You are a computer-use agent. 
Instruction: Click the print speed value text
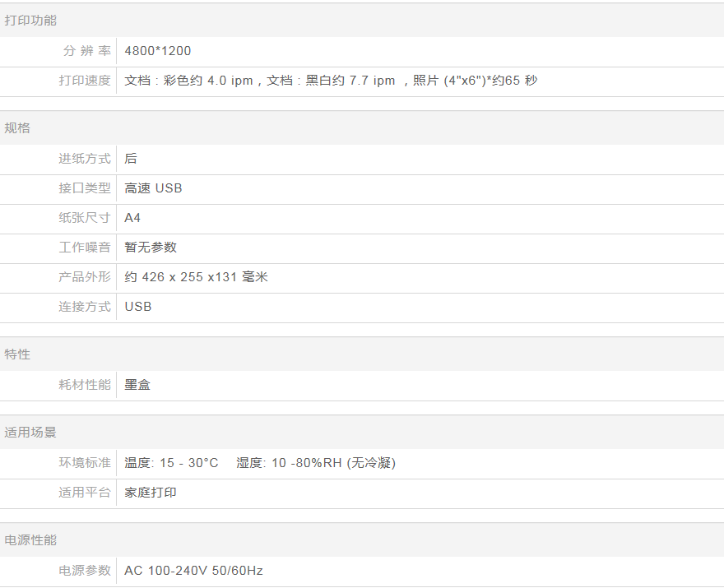(x=331, y=81)
